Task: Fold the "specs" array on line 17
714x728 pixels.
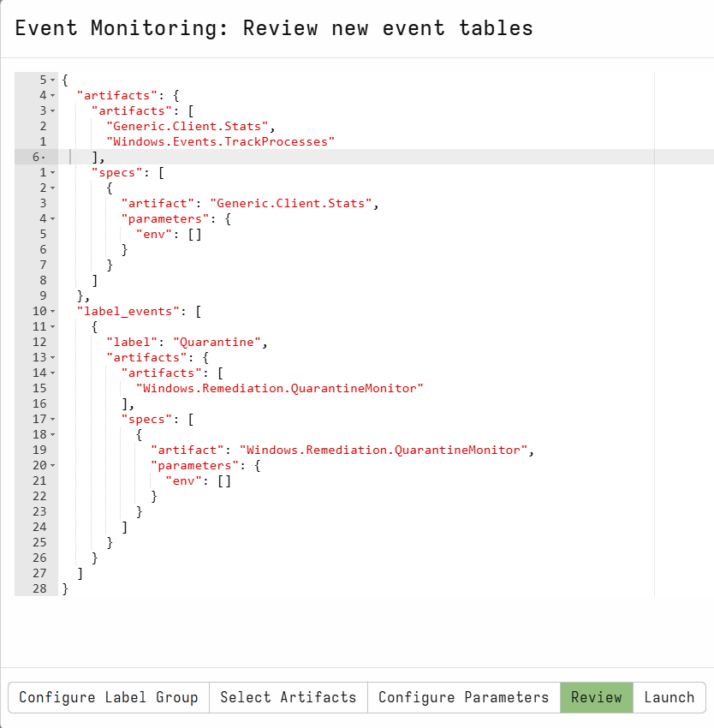Action: coord(52,420)
